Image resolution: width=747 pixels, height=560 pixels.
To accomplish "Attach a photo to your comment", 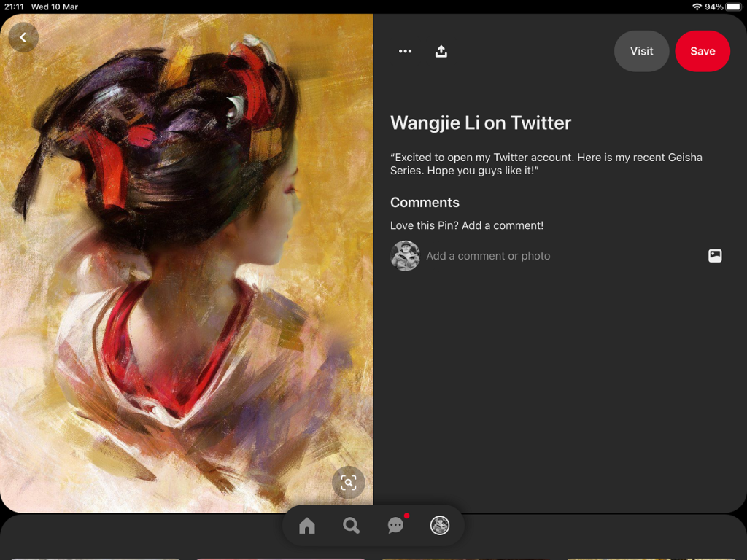I will pyautogui.click(x=715, y=256).
